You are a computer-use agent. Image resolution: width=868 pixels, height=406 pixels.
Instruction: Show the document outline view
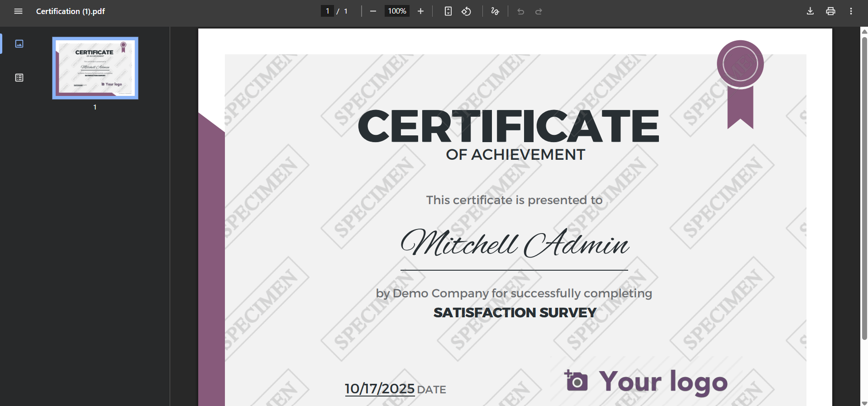click(19, 78)
